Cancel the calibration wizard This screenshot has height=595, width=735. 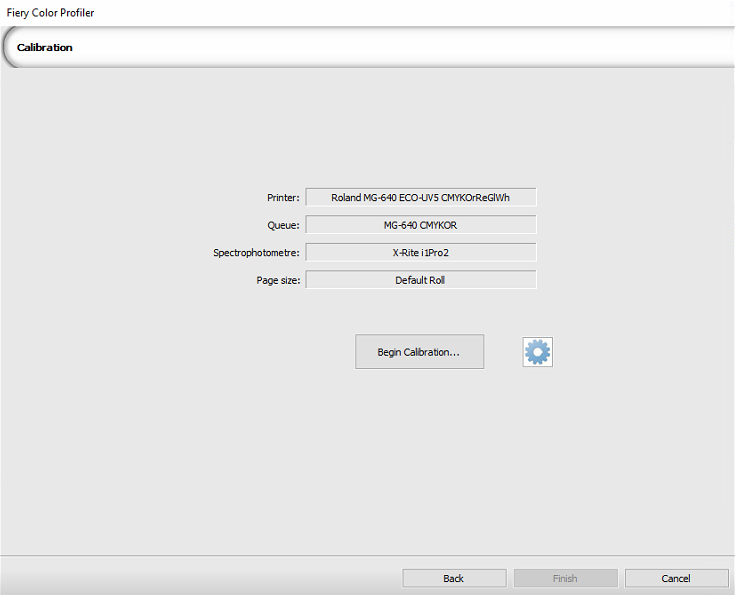[676, 578]
